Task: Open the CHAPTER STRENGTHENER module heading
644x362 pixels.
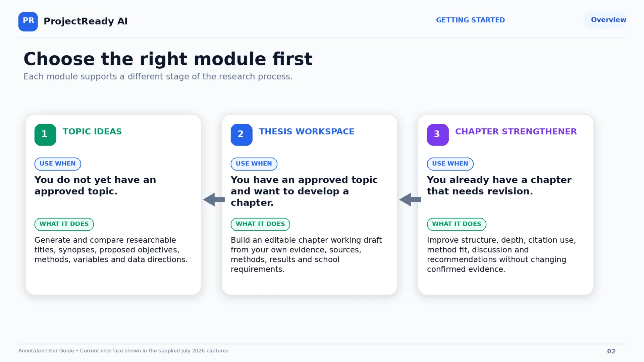Action: pos(516,131)
